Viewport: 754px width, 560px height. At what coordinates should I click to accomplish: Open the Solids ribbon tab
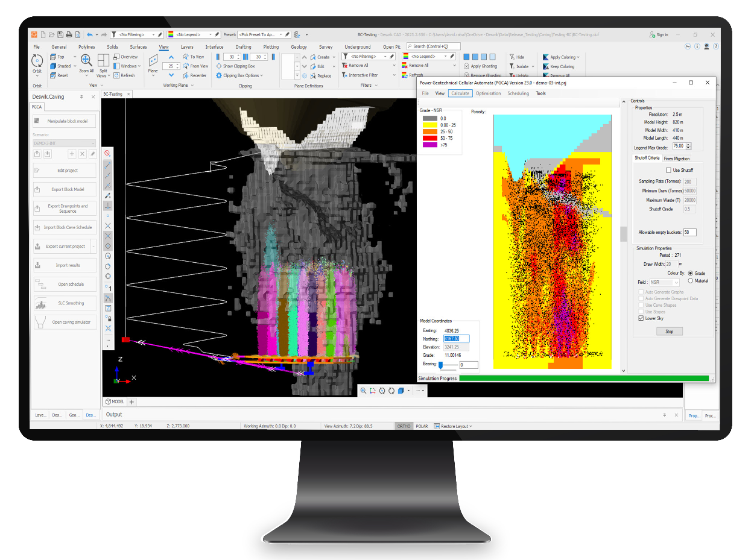112,47
